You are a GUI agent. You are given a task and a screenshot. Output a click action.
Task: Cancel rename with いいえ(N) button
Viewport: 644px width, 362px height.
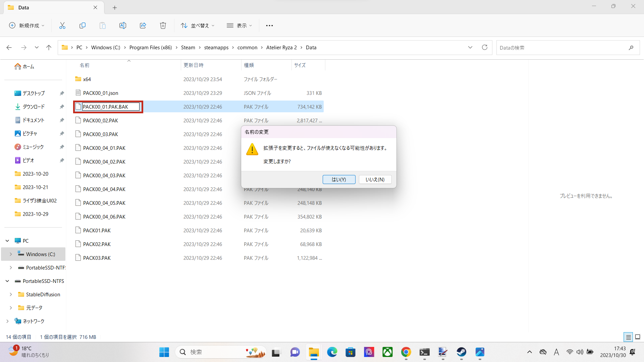375,180
